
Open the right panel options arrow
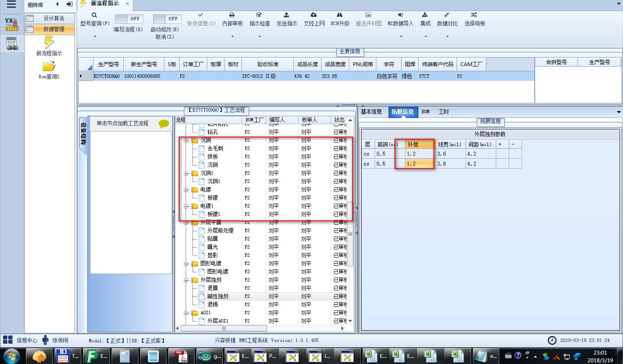click(x=619, y=112)
